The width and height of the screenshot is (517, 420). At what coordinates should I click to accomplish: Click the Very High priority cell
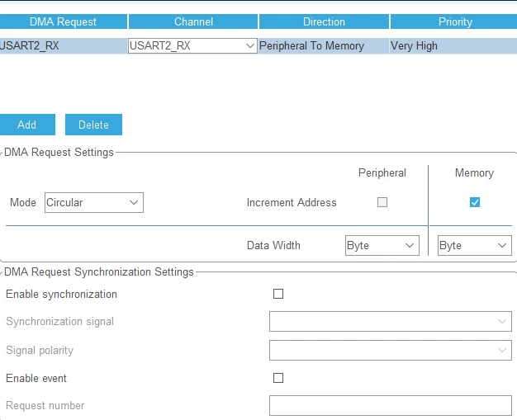click(x=453, y=45)
